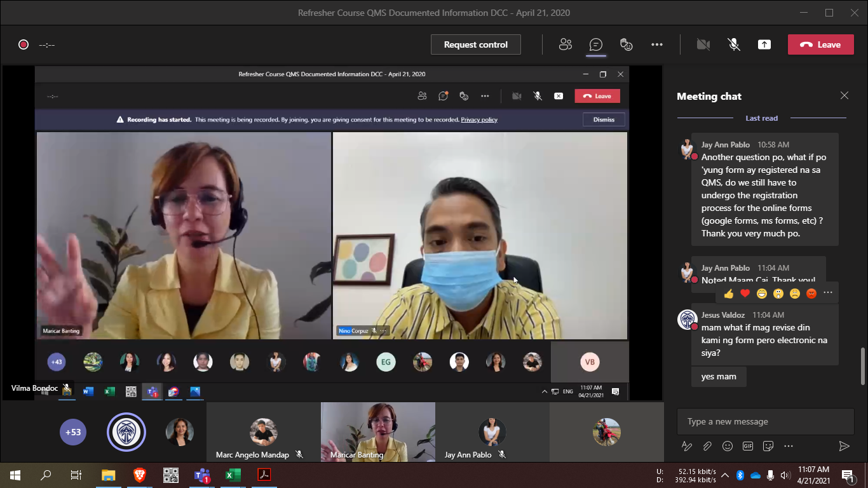The width and height of the screenshot is (868, 488).
Task: Toggle the camera on
Action: 703,44
